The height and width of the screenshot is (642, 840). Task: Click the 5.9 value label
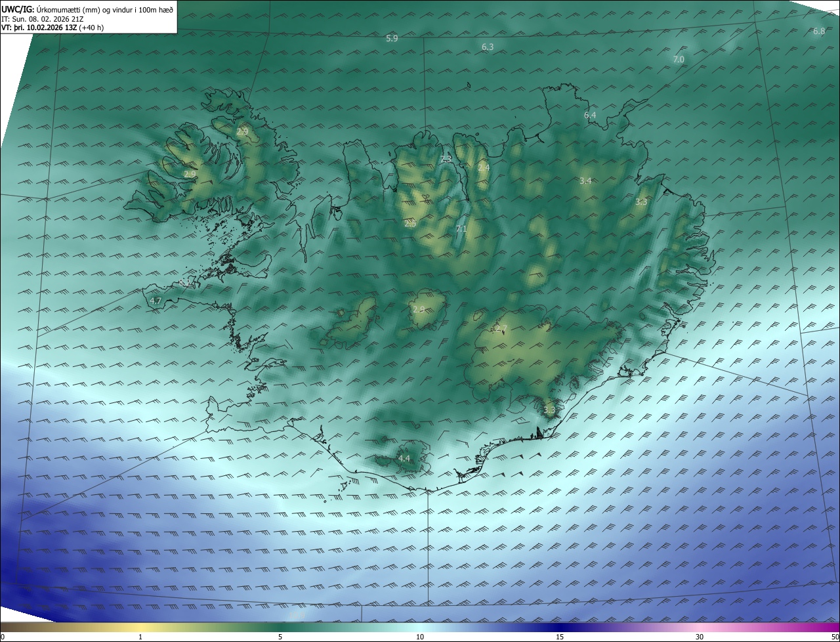tap(392, 39)
